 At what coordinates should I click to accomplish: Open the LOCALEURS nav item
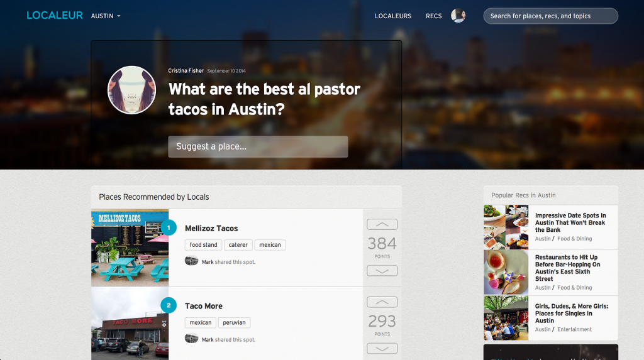392,16
